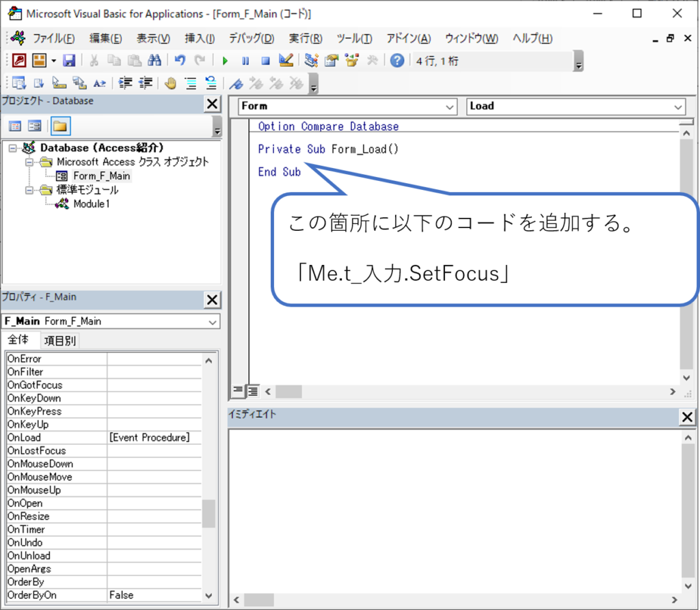
Task: Toggle Folders view in Project panel
Action: pyautogui.click(x=60, y=126)
